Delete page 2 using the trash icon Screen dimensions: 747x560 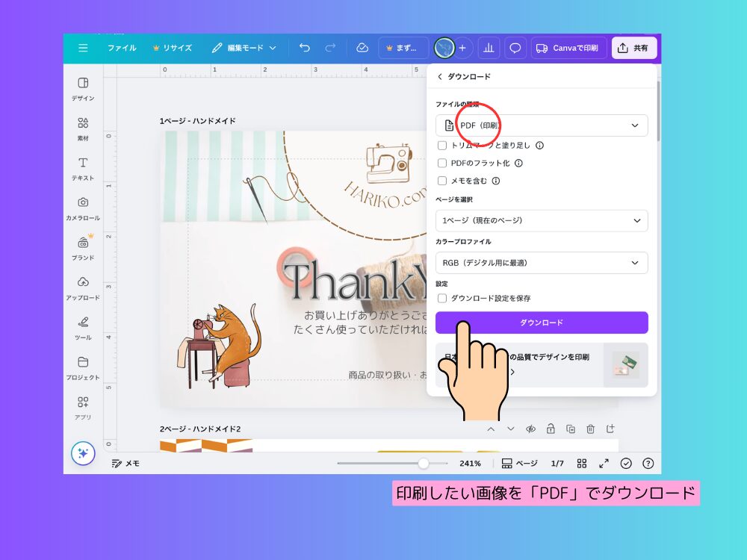(x=589, y=429)
